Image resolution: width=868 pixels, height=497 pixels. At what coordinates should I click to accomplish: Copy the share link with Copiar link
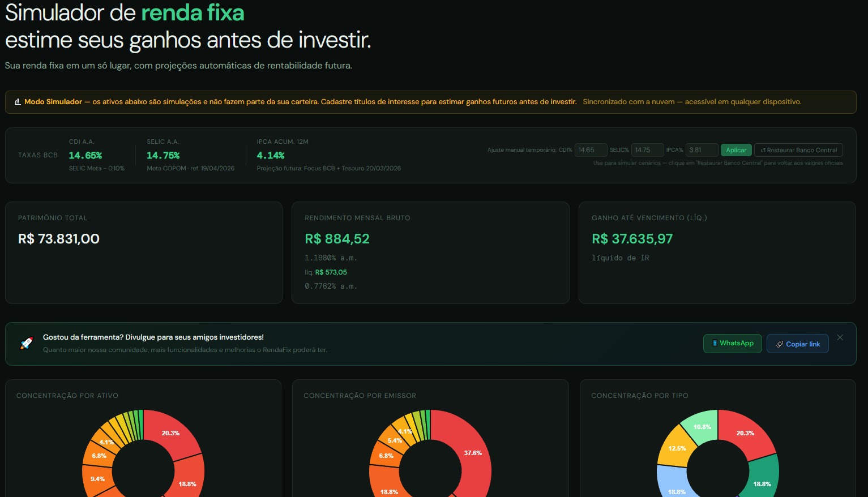pyautogui.click(x=797, y=344)
